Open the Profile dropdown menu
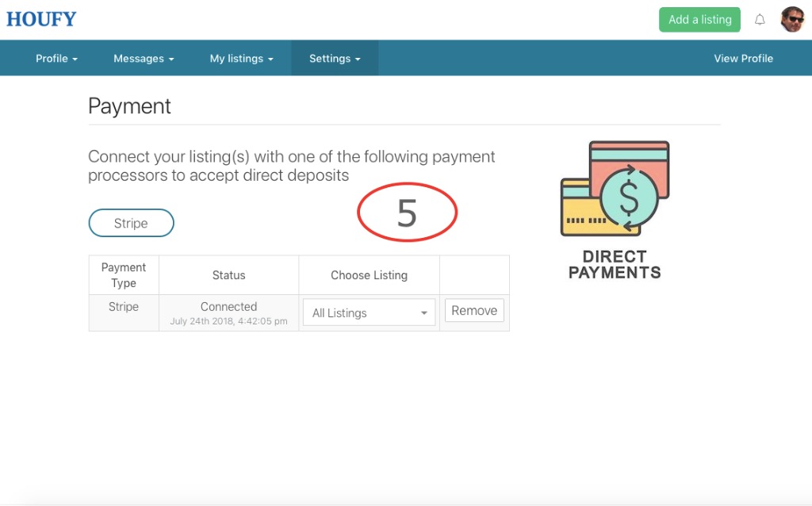812x506 pixels. pos(56,58)
